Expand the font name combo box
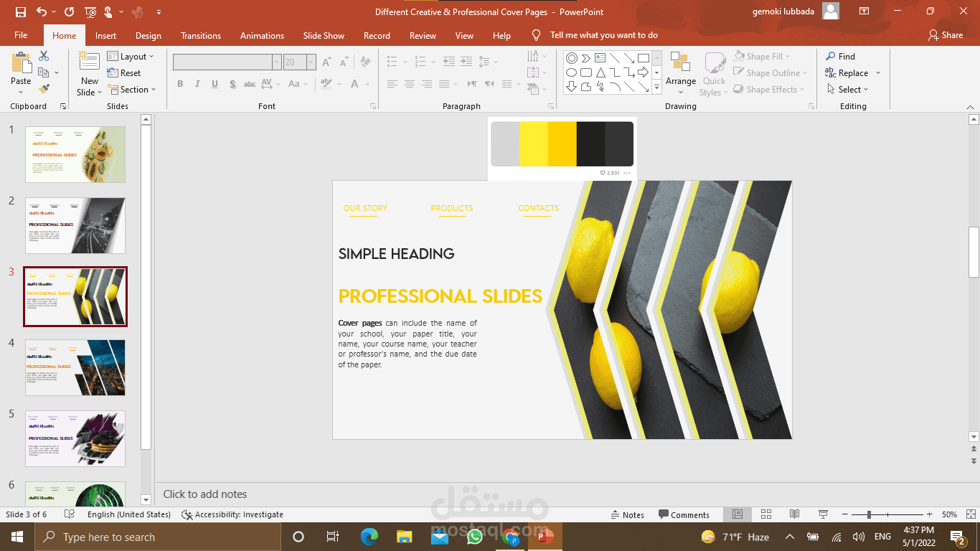The width and height of the screenshot is (980, 551). 276,62
